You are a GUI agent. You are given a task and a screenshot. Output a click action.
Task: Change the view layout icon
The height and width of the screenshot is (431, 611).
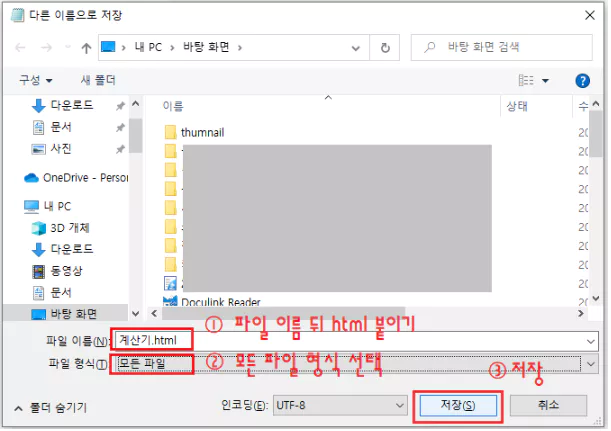[526, 81]
